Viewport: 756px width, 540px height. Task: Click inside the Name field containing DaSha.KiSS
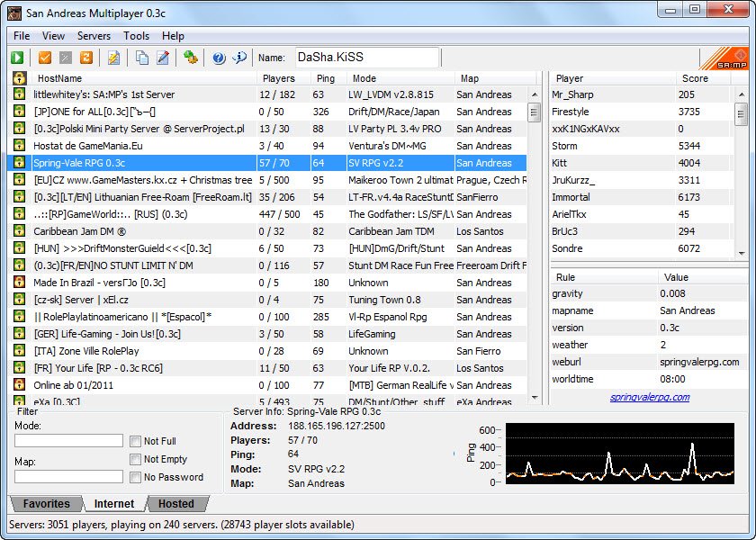coord(367,58)
